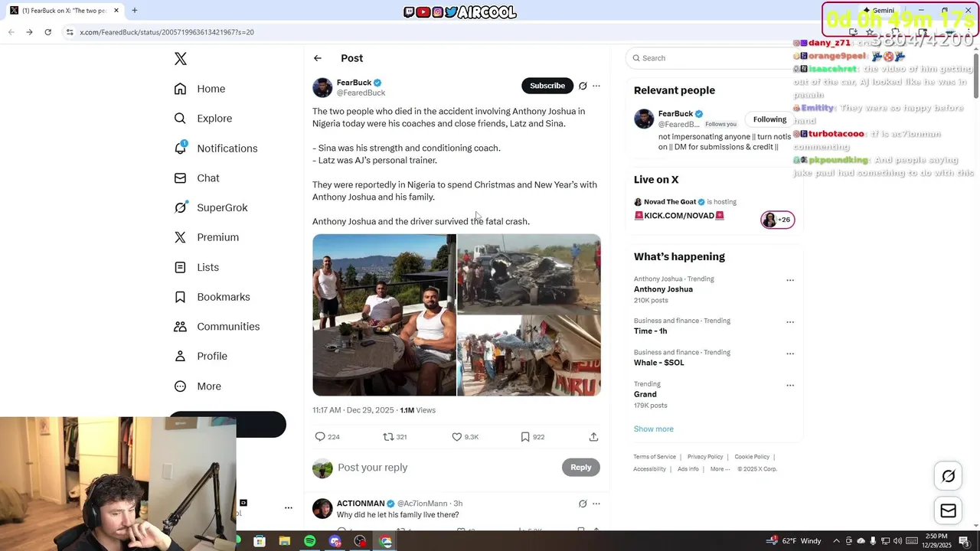Open Spotify from the taskbar
Viewport: 980px width, 551px height.
(x=309, y=541)
